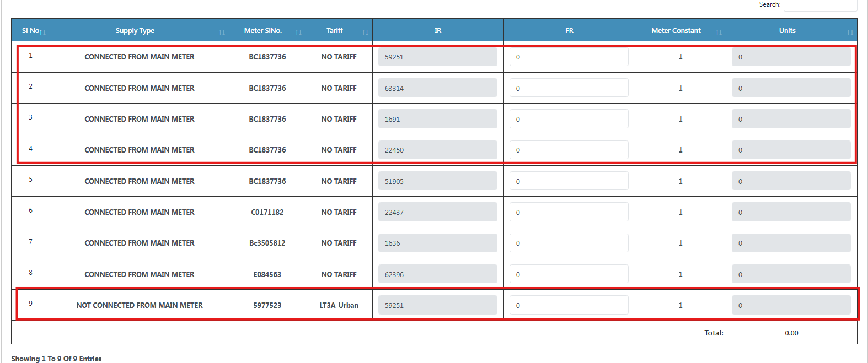Click the FR column header
The image size is (868, 363).
coord(569,31)
